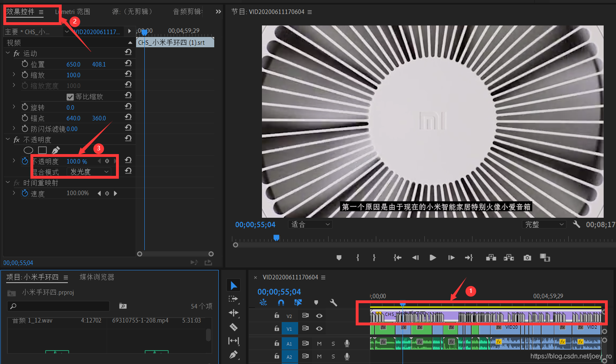
Task: Open 项目:小米手环四 panel menu
Action: pyautogui.click(x=66, y=278)
